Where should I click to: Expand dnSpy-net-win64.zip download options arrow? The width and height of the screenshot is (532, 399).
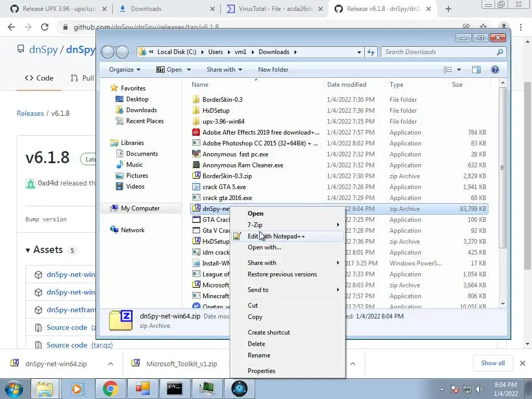(111, 364)
